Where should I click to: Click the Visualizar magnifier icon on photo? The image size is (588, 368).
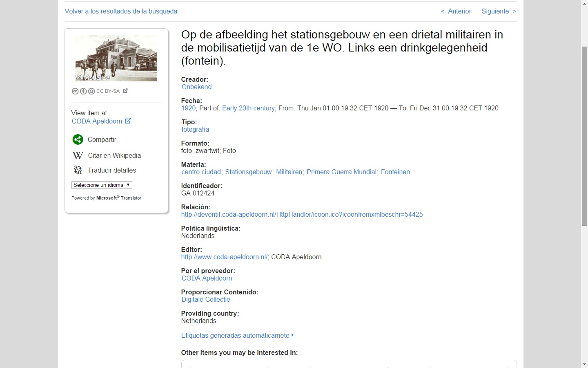point(80,77)
